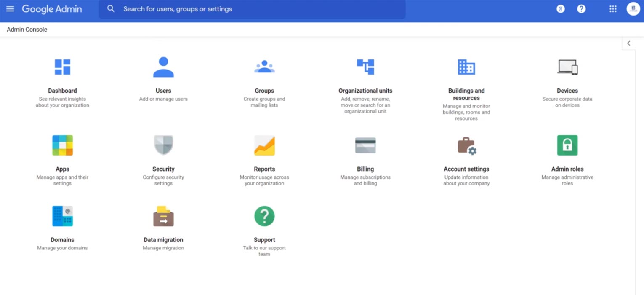Click the search magnifier icon
Image resolution: width=644 pixels, height=295 pixels.
[111, 9]
